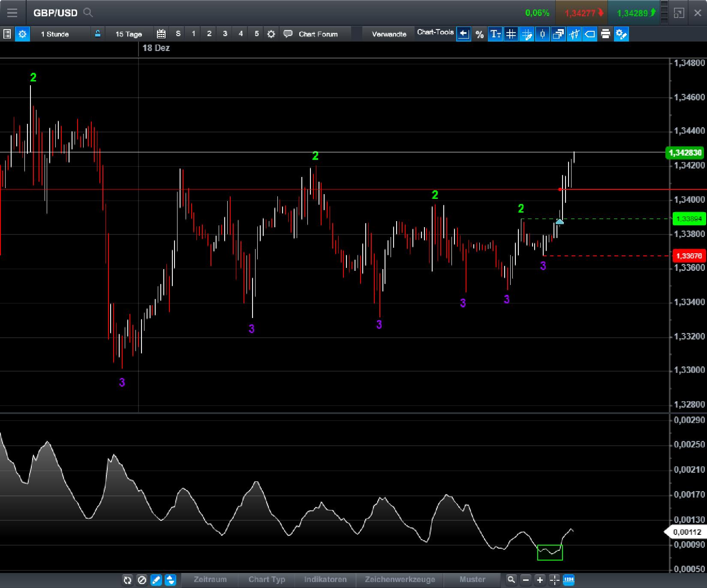Select the text annotation tool
The image size is (707, 588).
495,34
